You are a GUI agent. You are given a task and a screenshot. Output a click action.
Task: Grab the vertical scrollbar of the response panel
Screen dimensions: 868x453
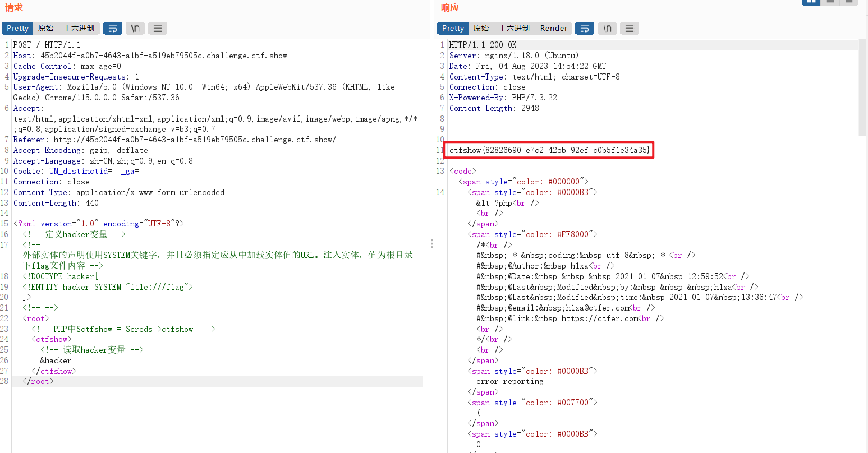pyautogui.click(x=862, y=87)
